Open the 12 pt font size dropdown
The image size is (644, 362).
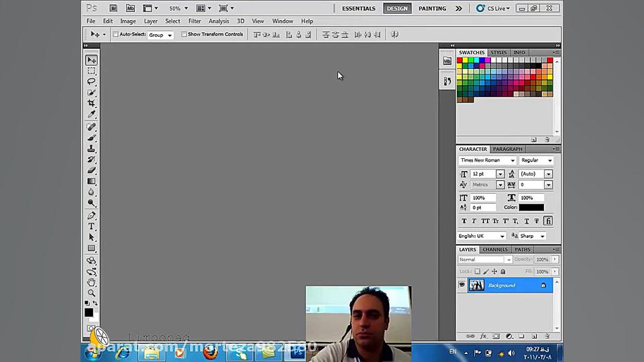[500, 174]
